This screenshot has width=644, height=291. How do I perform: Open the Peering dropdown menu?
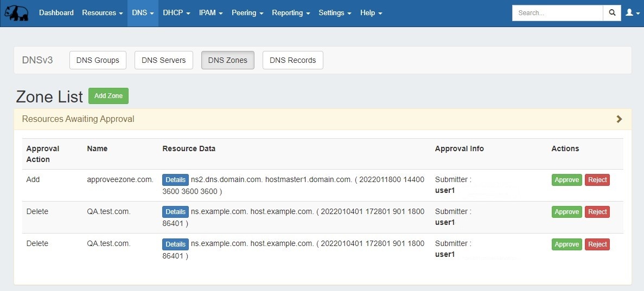[x=247, y=13]
